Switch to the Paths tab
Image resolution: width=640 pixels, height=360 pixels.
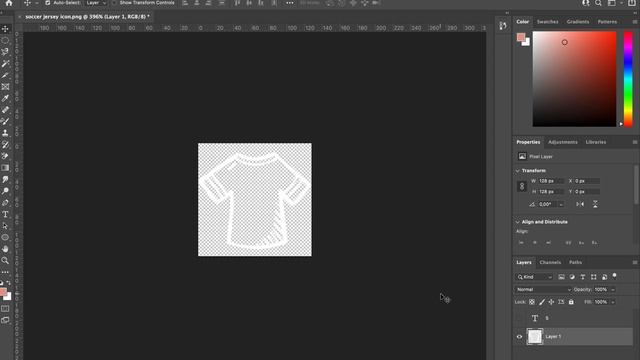pyautogui.click(x=576, y=262)
